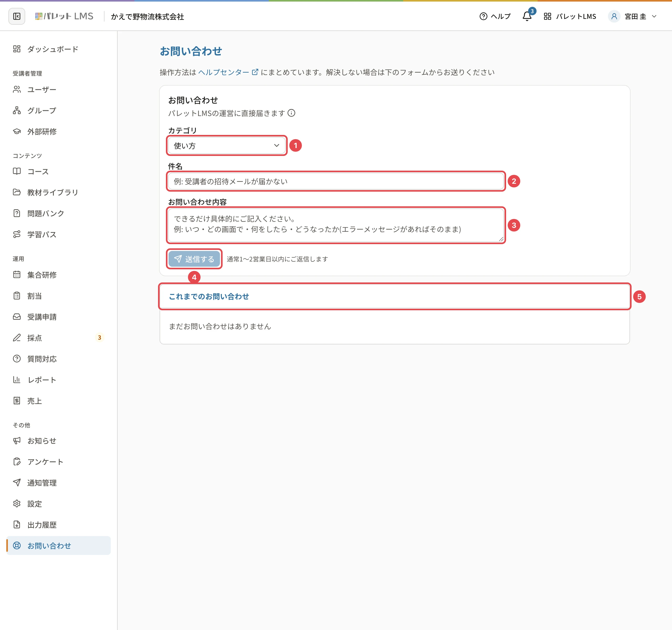Click the レポート chart icon
This screenshot has height=630, width=672.
click(x=17, y=380)
